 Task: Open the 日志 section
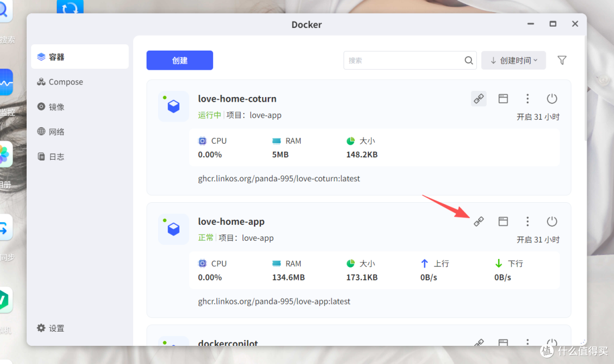click(80, 156)
